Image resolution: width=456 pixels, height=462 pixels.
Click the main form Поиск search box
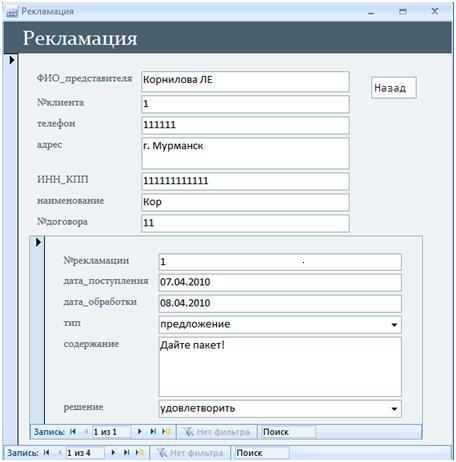(262, 453)
